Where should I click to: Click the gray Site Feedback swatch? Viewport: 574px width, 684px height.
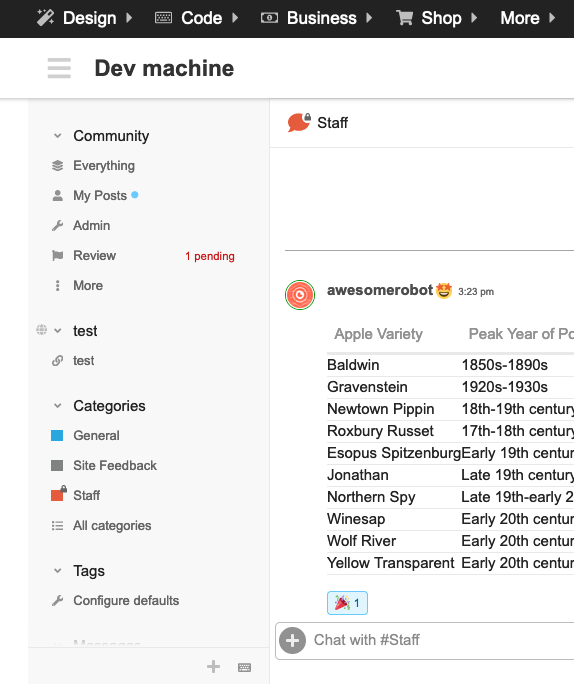point(57,465)
